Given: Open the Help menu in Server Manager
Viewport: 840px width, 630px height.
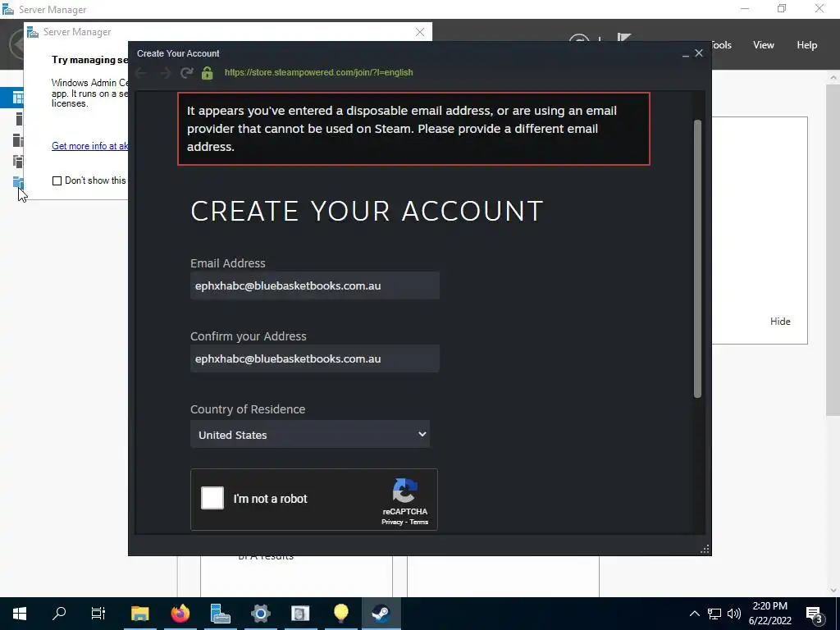Looking at the screenshot, I should pyautogui.click(x=807, y=45).
